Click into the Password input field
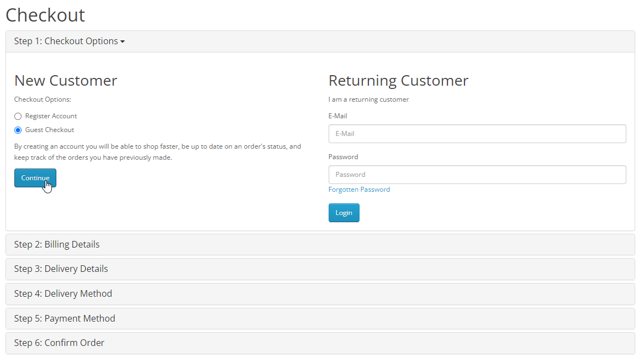 pos(477,175)
